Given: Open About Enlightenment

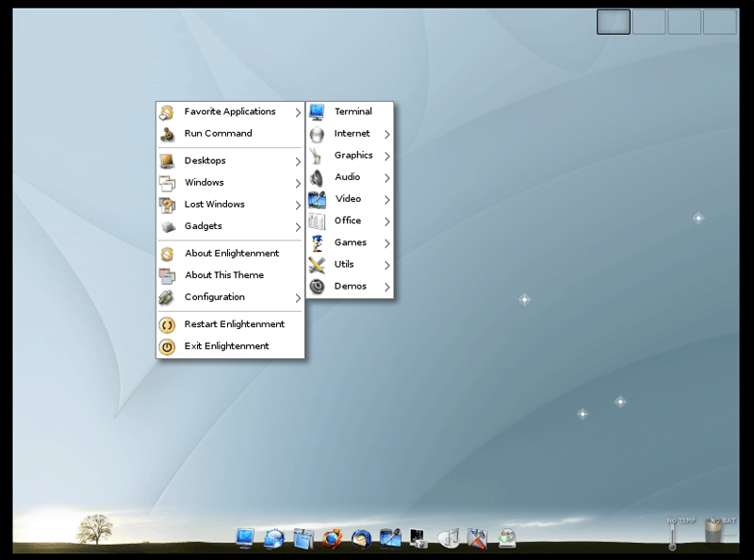Looking at the screenshot, I should [x=230, y=253].
